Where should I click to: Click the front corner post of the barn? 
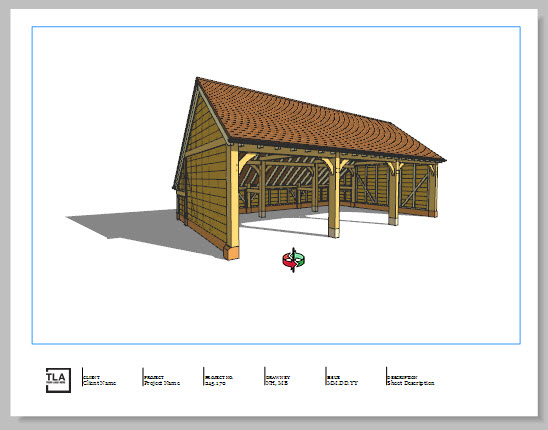(x=233, y=203)
